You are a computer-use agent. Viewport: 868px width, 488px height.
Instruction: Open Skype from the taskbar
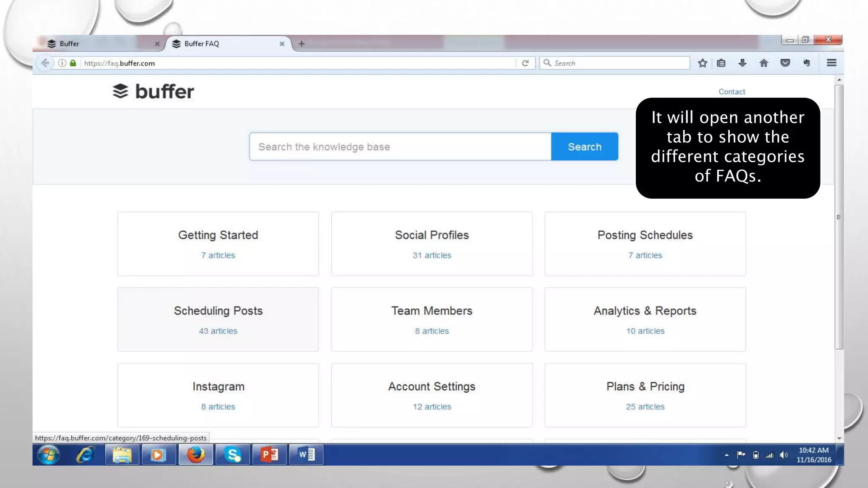click(x=232, y=455)
